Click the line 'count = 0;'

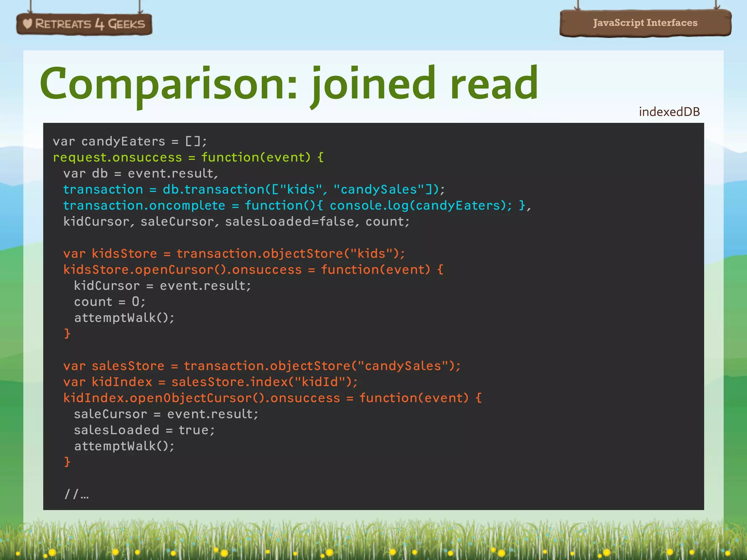[x=110, y=302]
